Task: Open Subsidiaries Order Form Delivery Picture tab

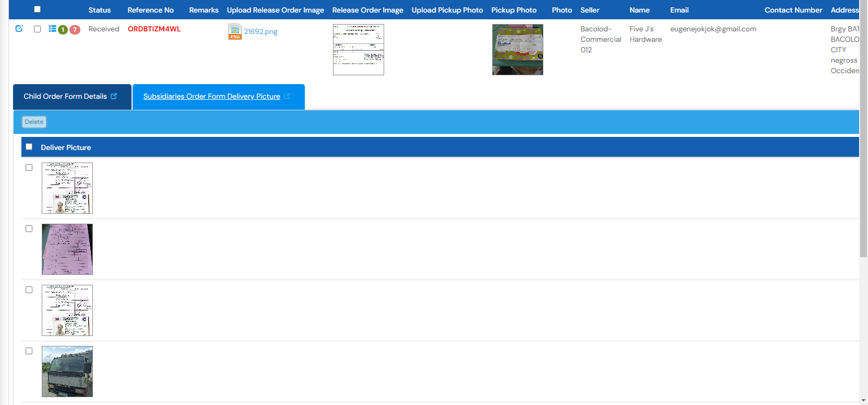Action: click(x=211, y=97)
